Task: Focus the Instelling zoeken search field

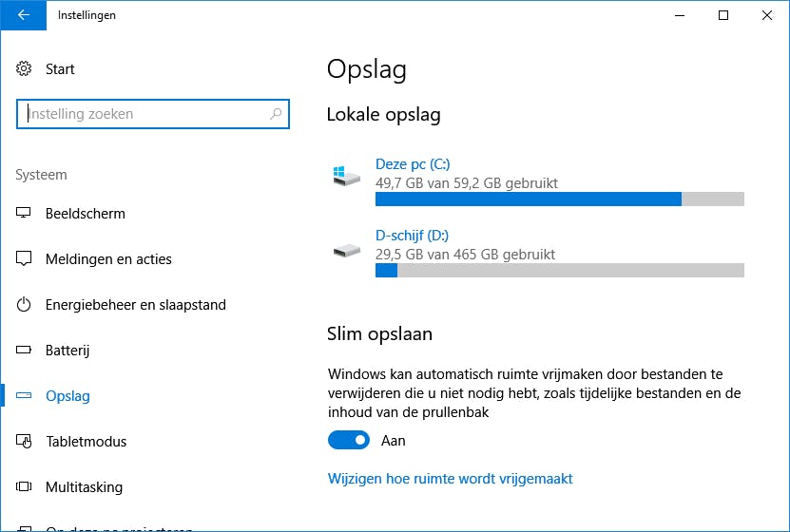Action: tap(143, 114)
